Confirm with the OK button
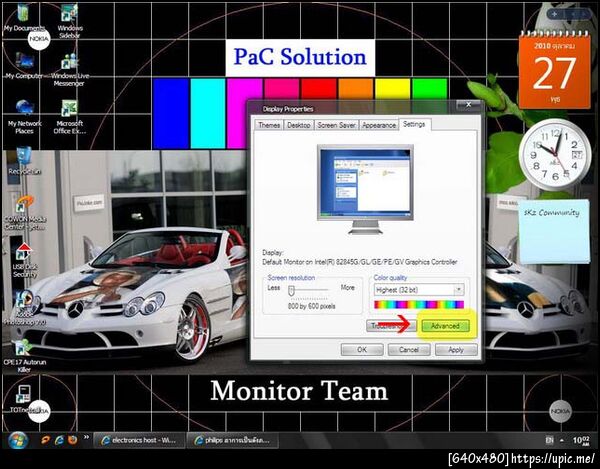This screenshot has width=600, height=469. [362, 349]
